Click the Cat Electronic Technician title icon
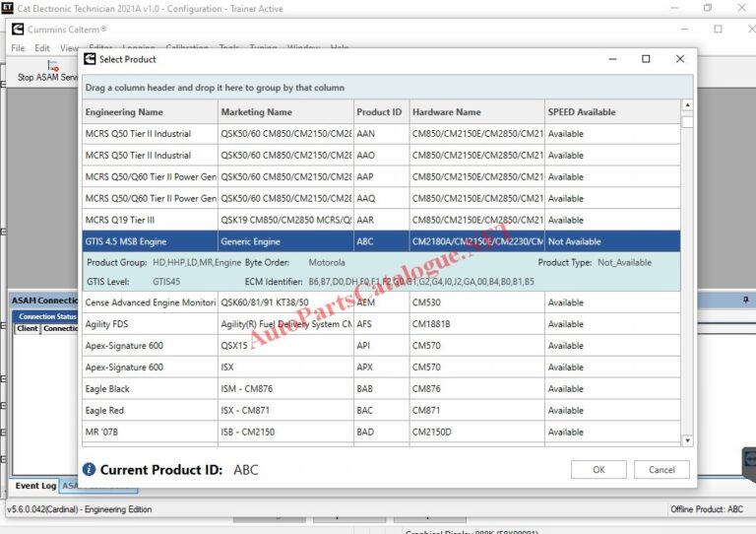Screen dimensions: 756x534 [x=7, y=8]
